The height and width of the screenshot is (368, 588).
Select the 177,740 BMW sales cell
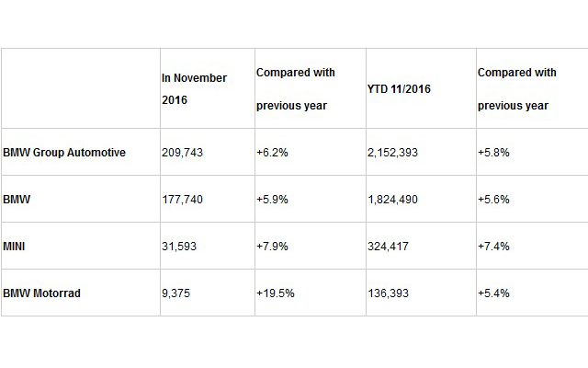183,200
